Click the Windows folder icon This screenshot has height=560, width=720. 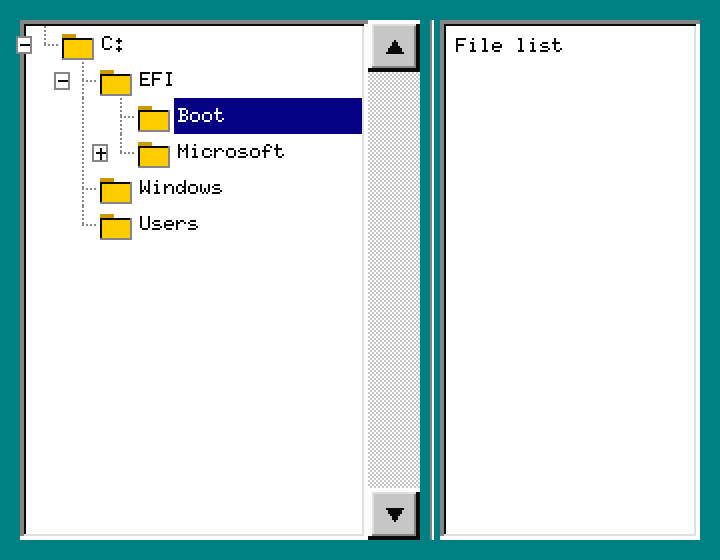tap(115, 190)
